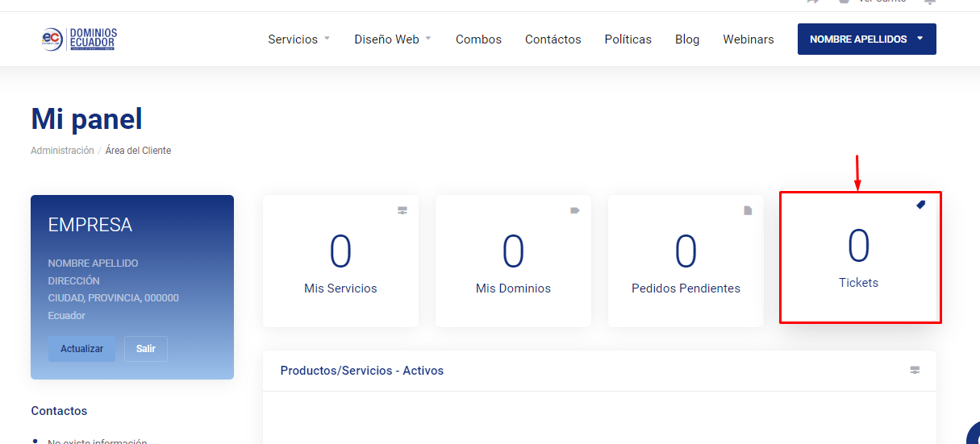The image size is (980, 444).
Task: Click the Actualizar button
Action: tap(81, 349)
